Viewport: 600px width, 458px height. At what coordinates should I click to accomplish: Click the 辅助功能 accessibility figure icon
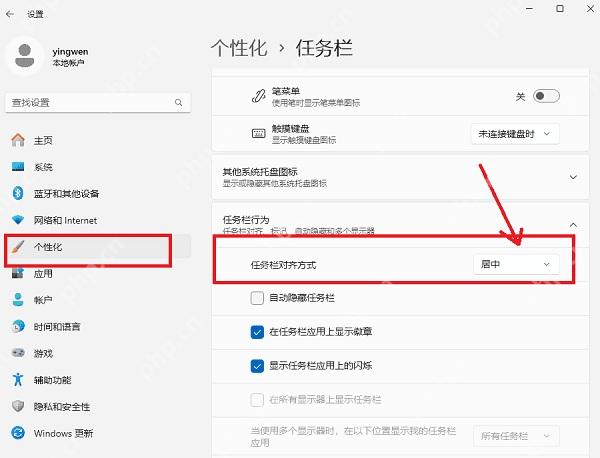point(18,380)
